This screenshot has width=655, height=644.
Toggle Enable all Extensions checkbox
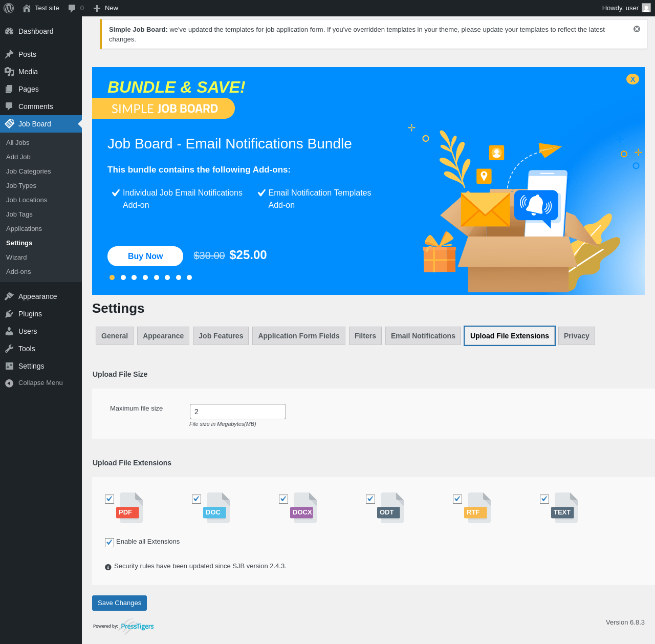[x=110, y=543]
